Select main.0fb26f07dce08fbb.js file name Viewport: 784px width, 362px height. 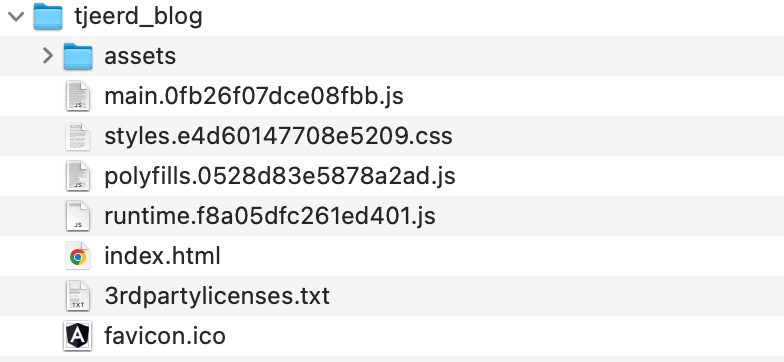pyautogui.click(x=254, y=96)
